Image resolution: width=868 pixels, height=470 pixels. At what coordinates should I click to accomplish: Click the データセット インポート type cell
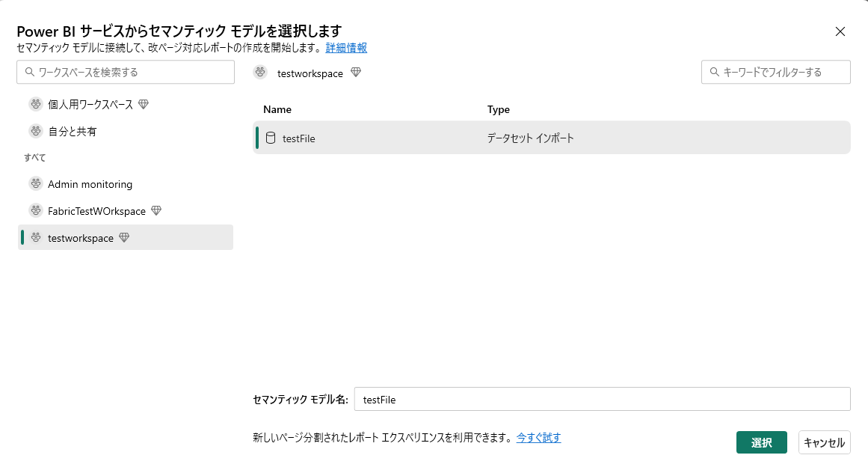tap(530, 138)
